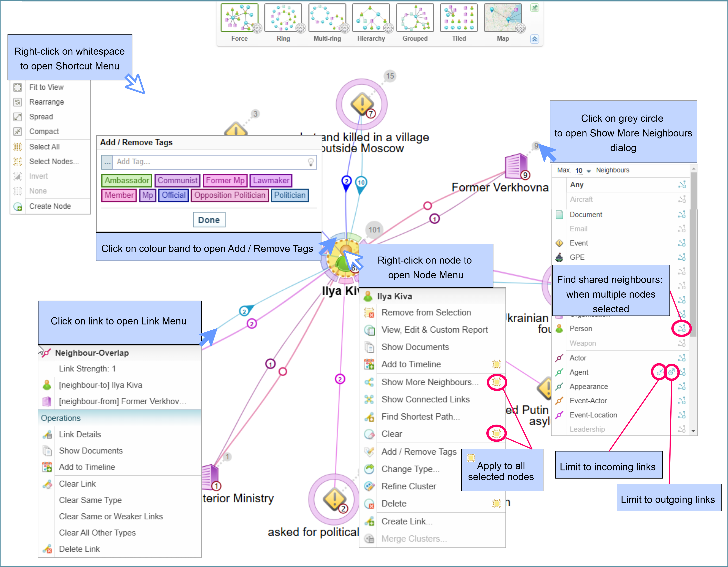Click the Ambassador green tag
This screenshot has height=567, width=728.
pyautogui.click(x=127, y=180)
